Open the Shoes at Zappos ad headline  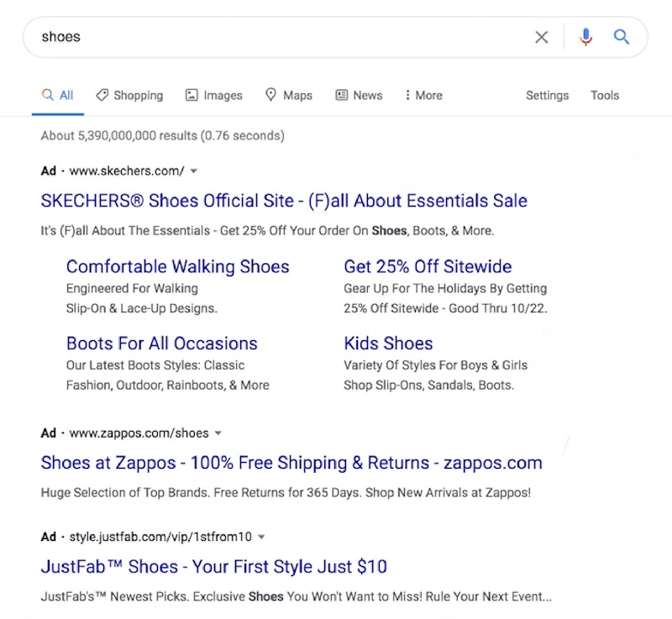[291, 463]
